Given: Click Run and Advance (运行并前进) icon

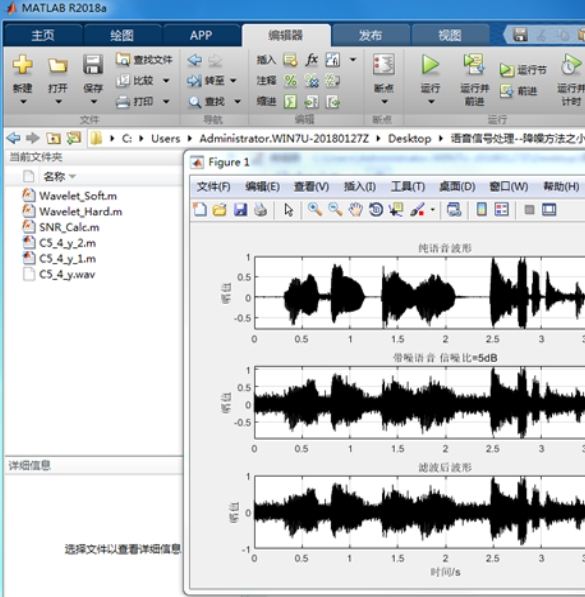Looking at the screenshot, I should coord(474,64).
